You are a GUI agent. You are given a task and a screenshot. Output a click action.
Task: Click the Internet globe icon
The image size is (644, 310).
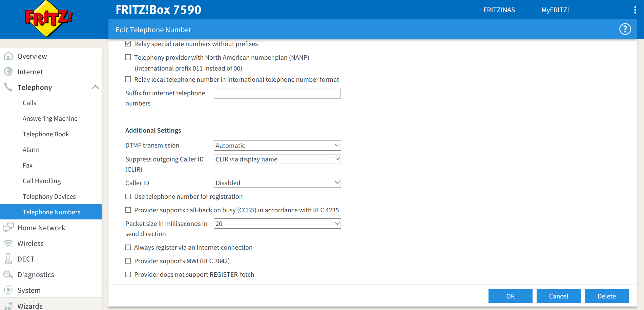click(8, 72)
